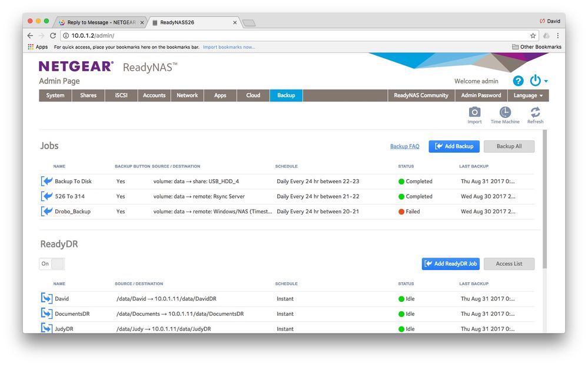This screenshot has width=588, height=366.
Task: Click the Backup All button
Action: (509, 146)
